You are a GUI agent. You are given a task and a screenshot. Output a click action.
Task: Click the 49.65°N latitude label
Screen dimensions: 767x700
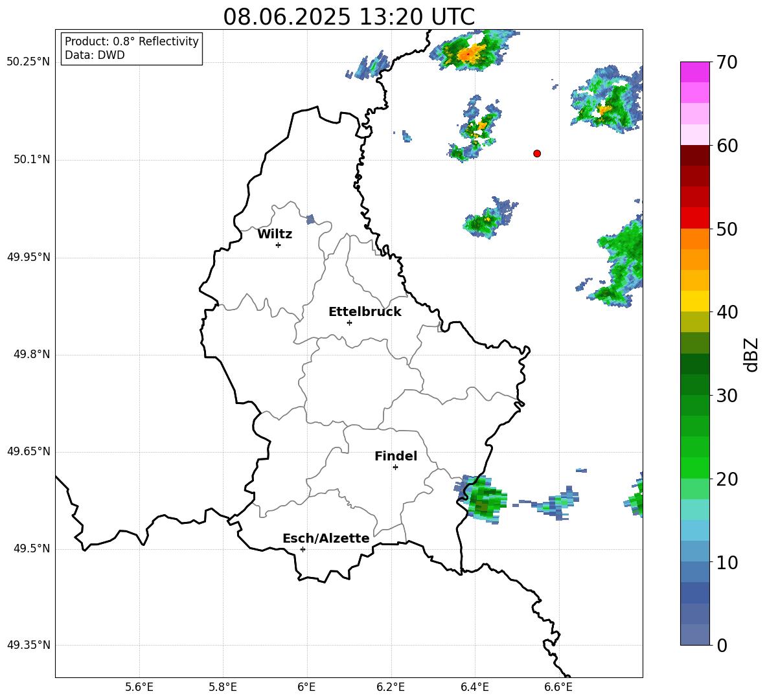29,451
